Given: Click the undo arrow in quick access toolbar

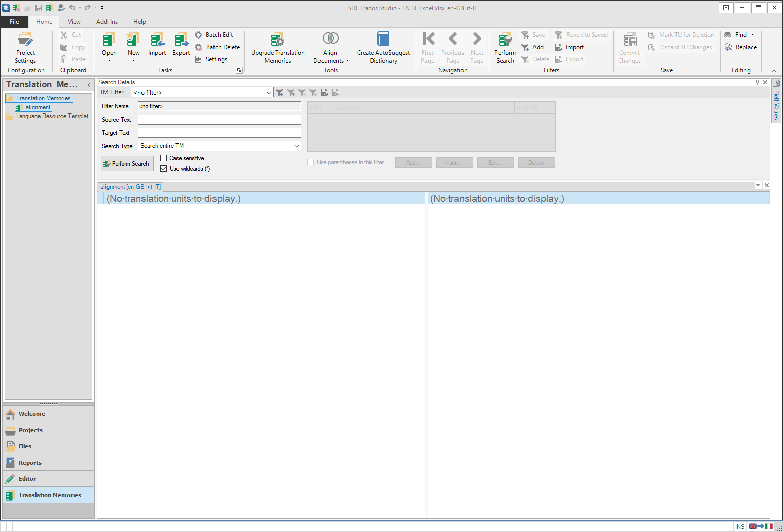Looking at the screenshot, I should [72, 8].
